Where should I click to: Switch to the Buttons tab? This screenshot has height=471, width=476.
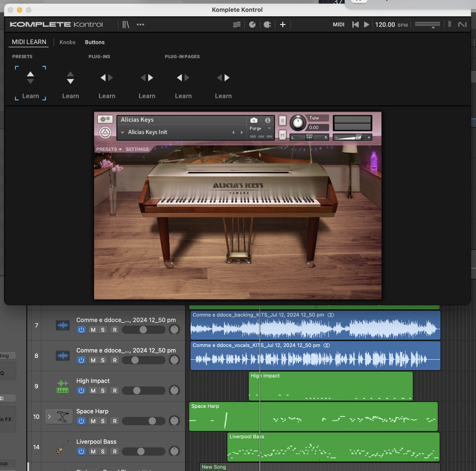tap(95, 42)
